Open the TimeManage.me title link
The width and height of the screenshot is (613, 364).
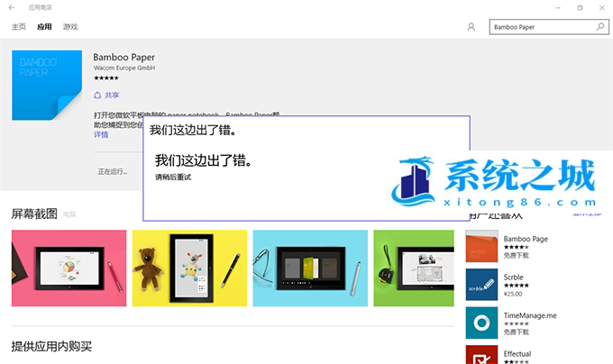[x=530, y=315]
